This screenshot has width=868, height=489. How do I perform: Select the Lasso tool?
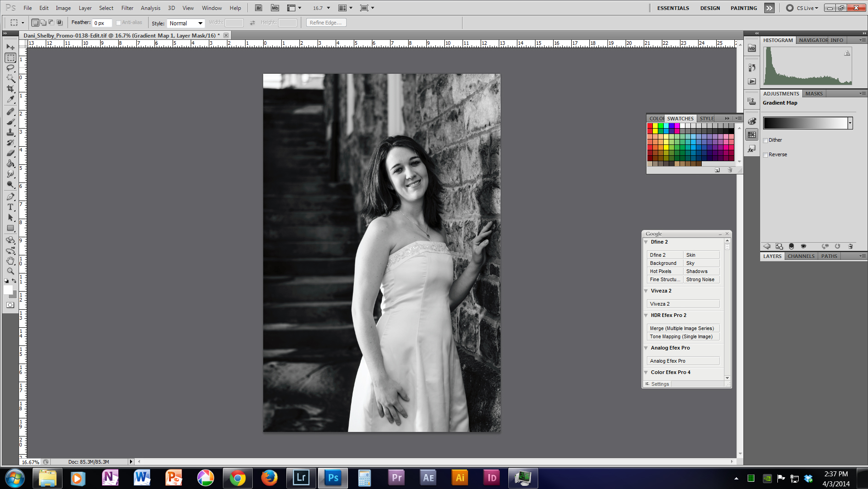(10, 68)
